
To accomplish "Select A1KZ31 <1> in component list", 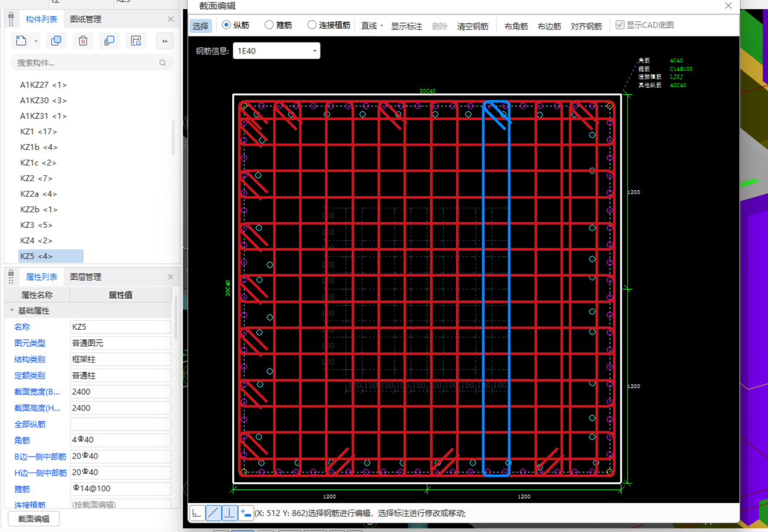I will [43, 116].
